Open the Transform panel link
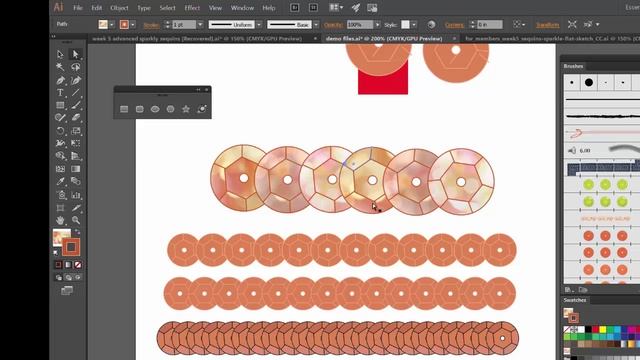 (x=547, y=25)
